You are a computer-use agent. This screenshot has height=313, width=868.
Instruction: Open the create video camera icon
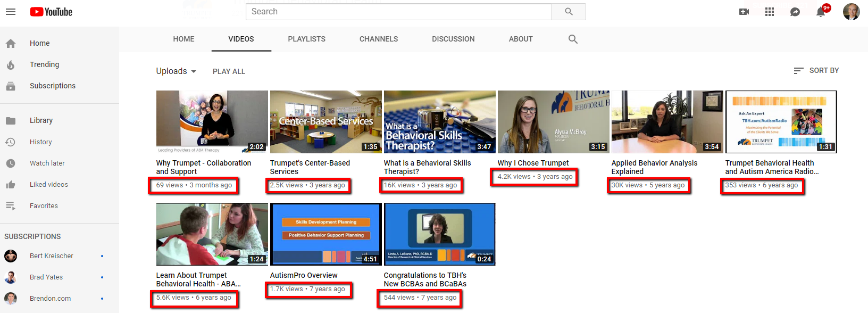click(x=744, y=12)
